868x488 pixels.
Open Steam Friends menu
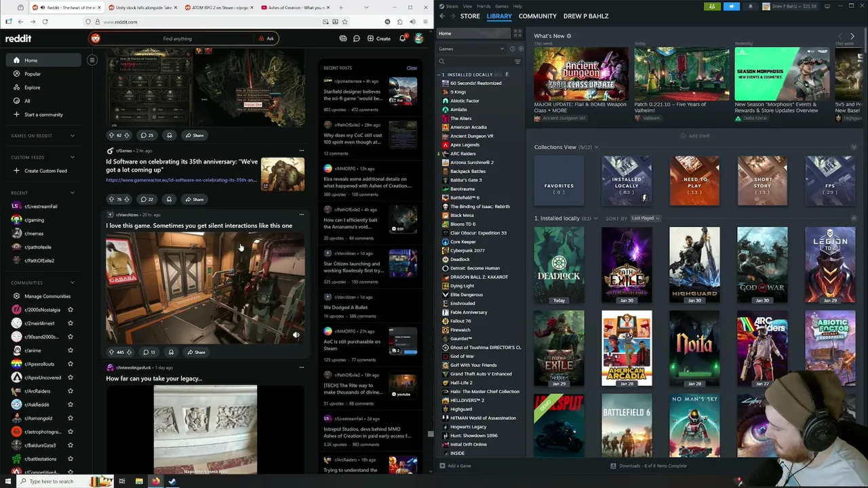tap(484, 6)
